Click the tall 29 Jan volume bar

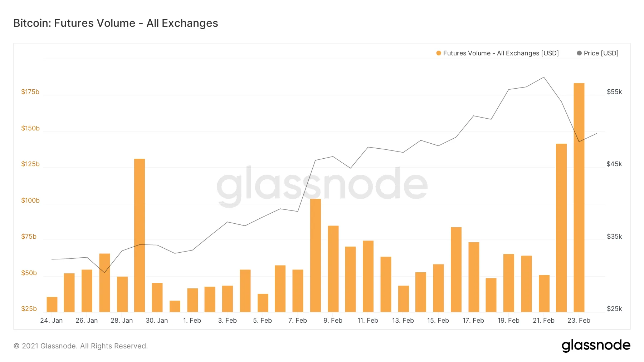(140, 235)
